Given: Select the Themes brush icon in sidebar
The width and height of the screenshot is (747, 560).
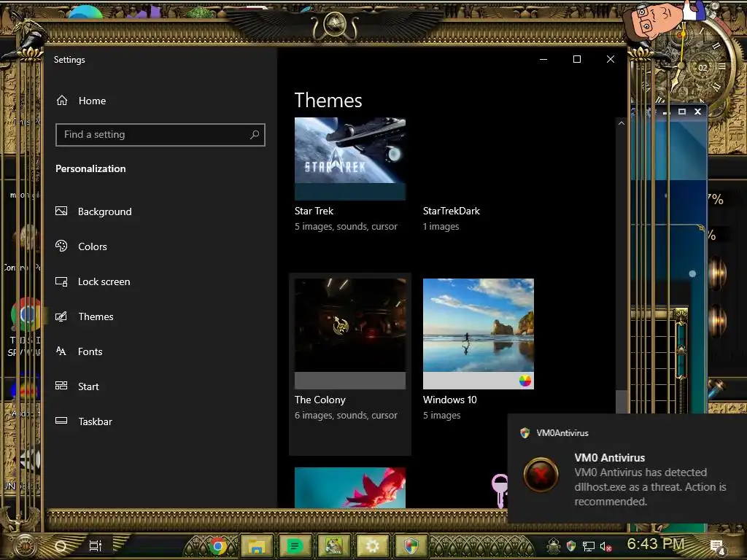Looking at the screenshot, I should pos(61,316).
